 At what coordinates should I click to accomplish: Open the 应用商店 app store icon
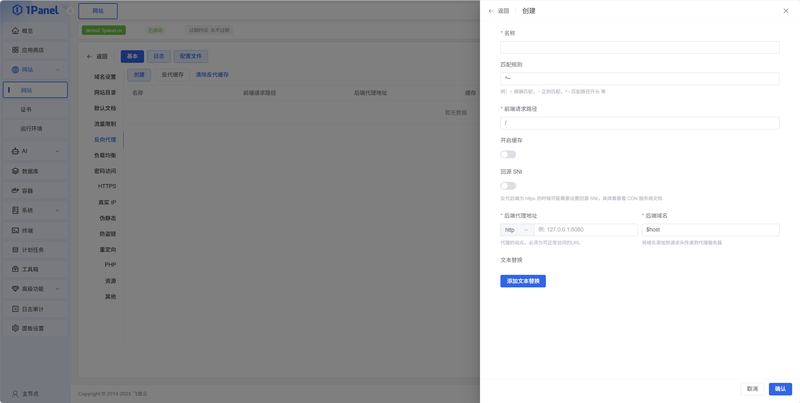(x=15, y=50)
